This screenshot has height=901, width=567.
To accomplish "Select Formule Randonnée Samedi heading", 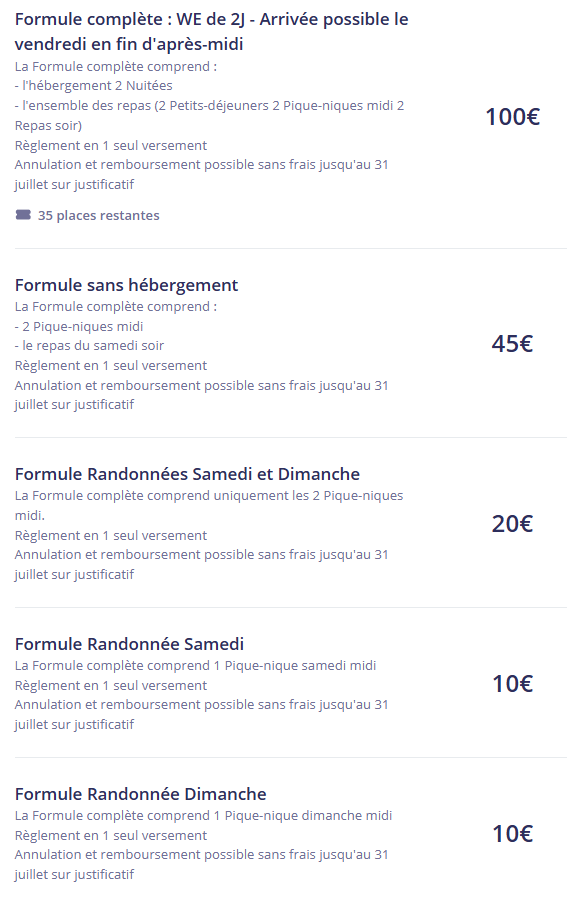I will (x=129, y=644).
